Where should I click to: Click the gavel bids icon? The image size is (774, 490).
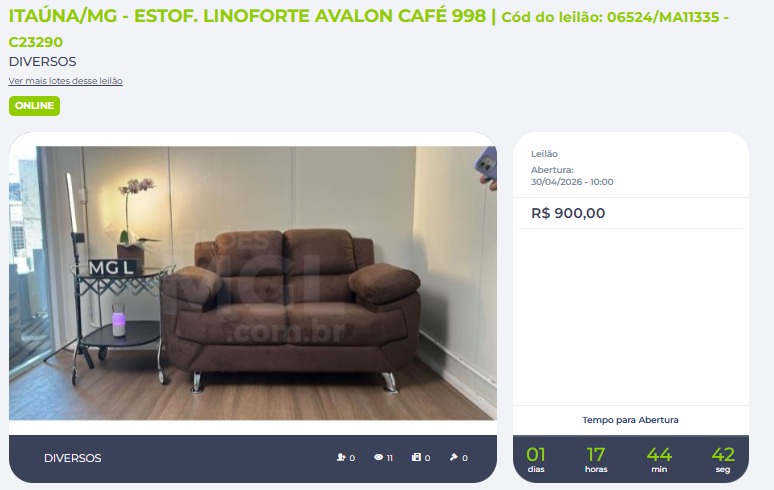point(454,457)
